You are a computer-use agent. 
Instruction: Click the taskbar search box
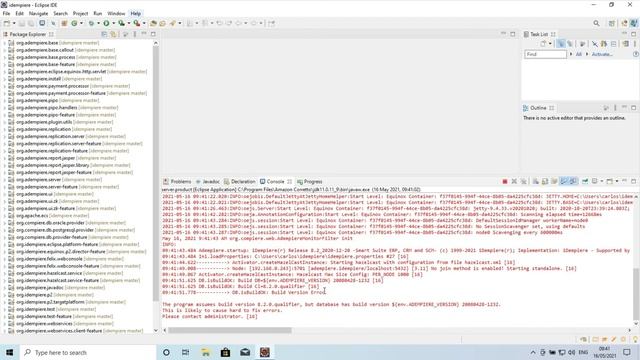tap(88, 352)
